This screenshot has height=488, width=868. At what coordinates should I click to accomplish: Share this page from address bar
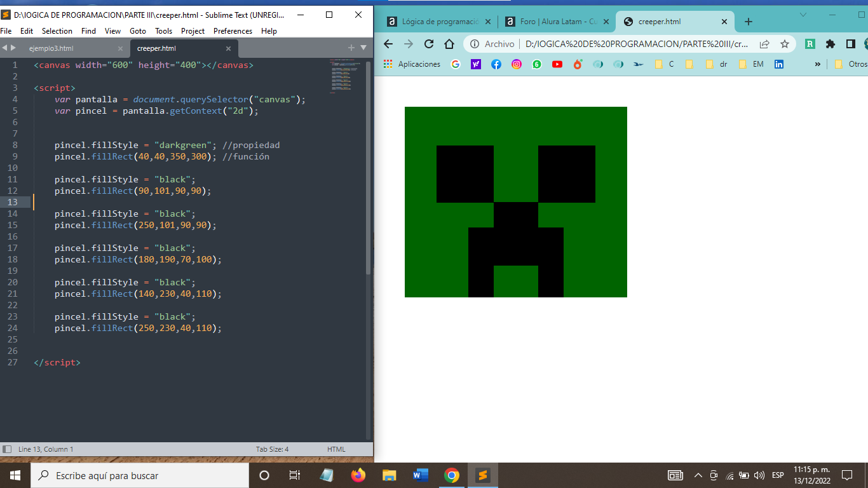[x=764, y=44]
